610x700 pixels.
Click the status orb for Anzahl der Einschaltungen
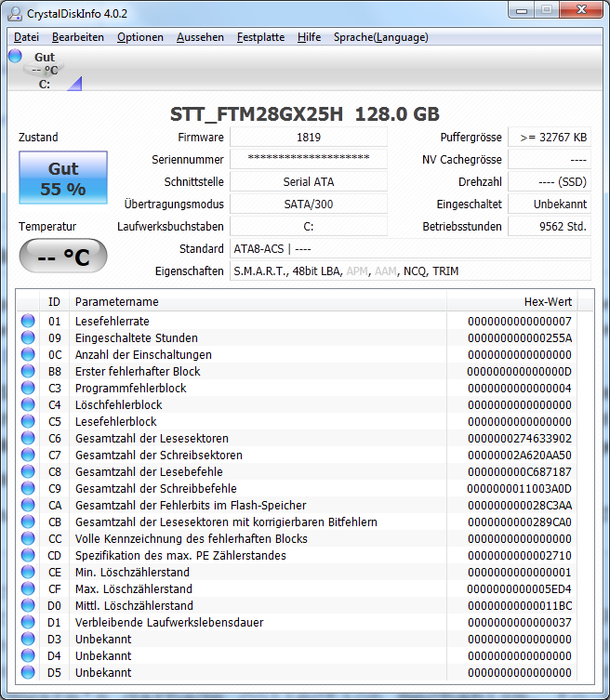coord(28,354)
